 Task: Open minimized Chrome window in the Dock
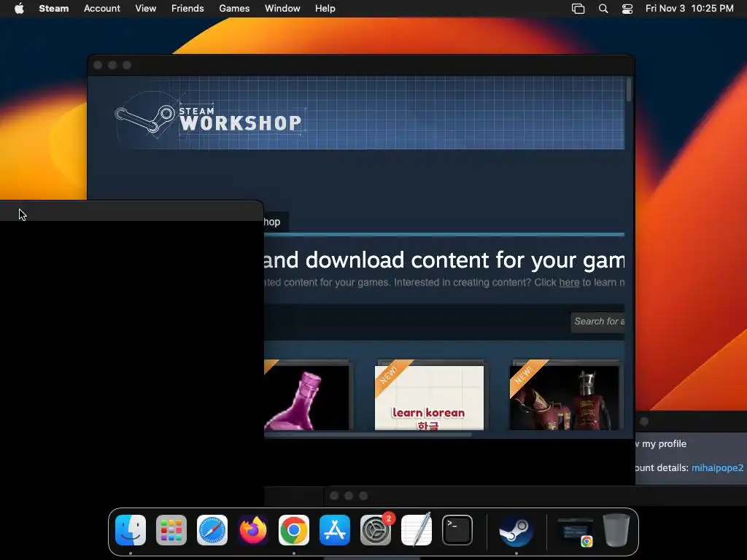tap(576, 531)
